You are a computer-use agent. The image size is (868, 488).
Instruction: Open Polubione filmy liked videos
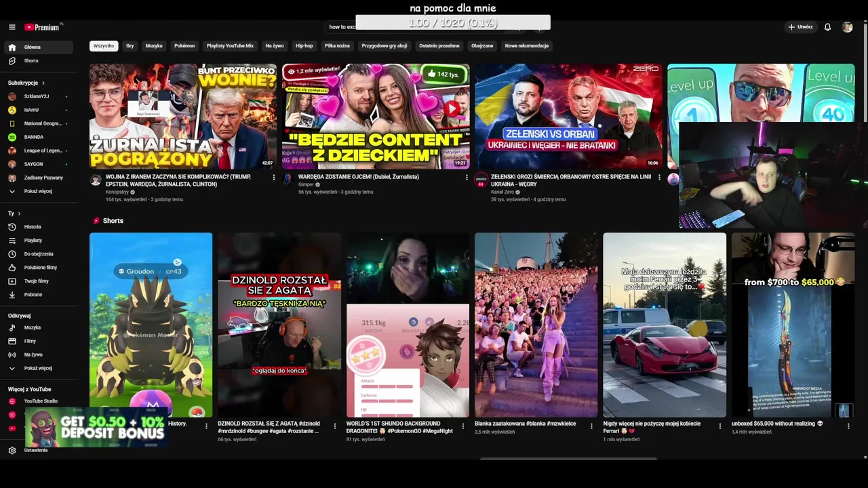tap(38, 268)
